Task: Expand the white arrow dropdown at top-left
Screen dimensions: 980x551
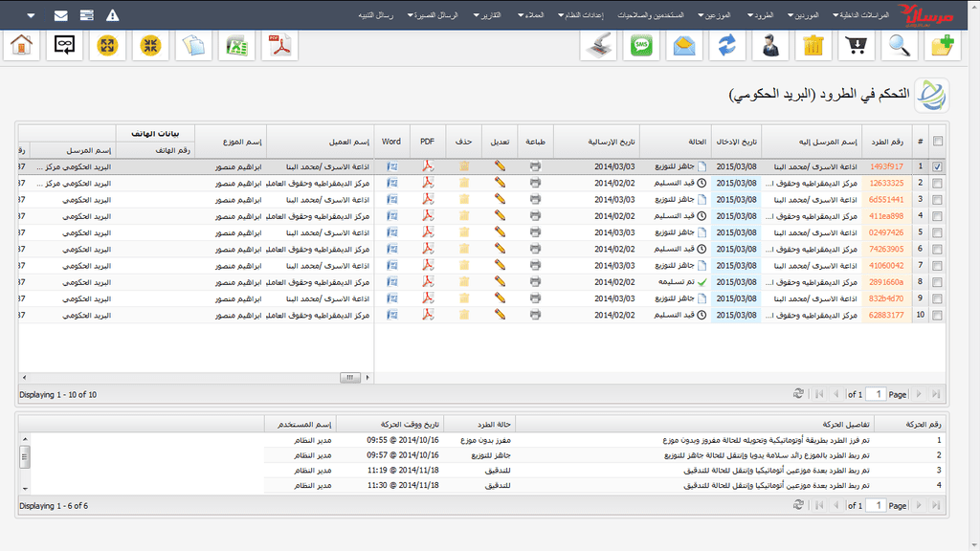Action: (32, 16)
